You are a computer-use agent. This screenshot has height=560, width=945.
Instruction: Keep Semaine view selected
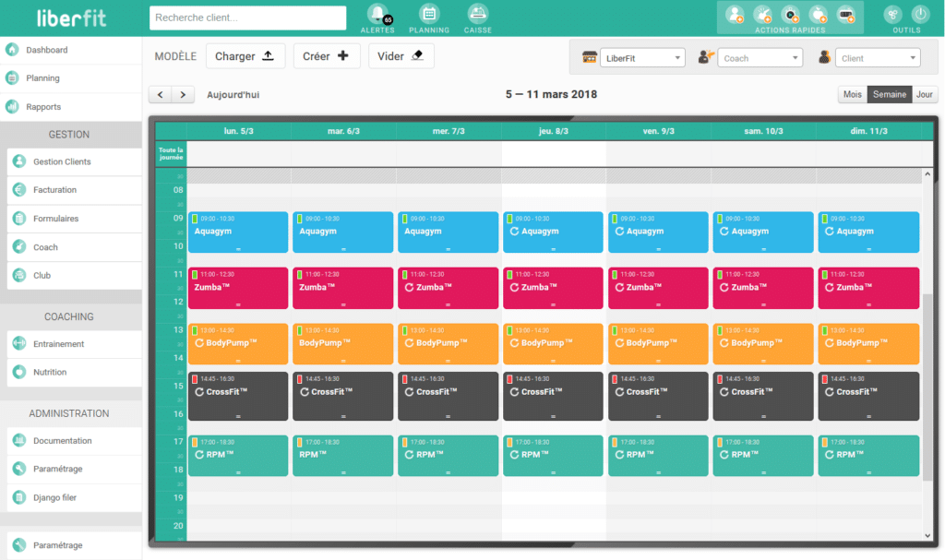click(888, 94)
